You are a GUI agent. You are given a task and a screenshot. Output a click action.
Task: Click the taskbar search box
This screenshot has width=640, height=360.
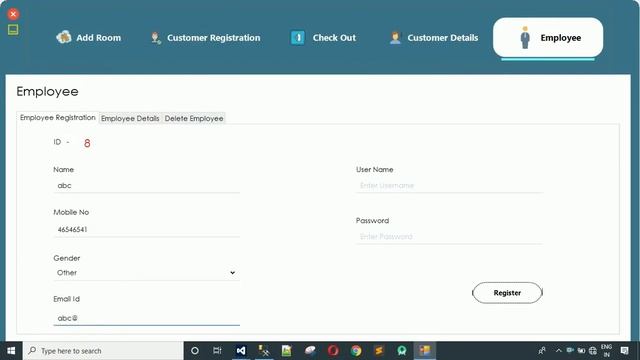click(x=103, y=351)
